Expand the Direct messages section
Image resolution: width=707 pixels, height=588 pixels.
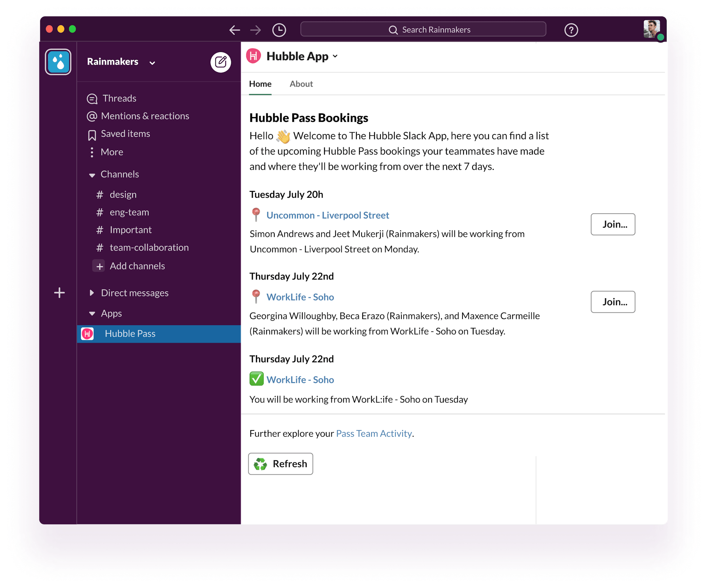click(92, 293)
